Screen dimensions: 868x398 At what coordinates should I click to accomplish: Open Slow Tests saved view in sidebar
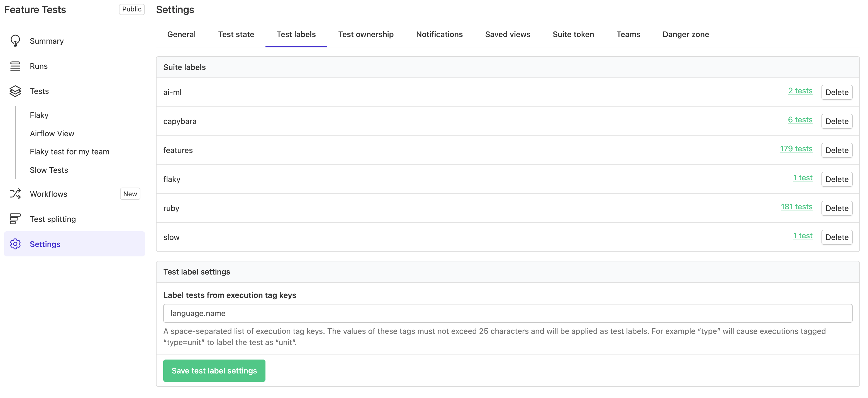tap(48, 170)
